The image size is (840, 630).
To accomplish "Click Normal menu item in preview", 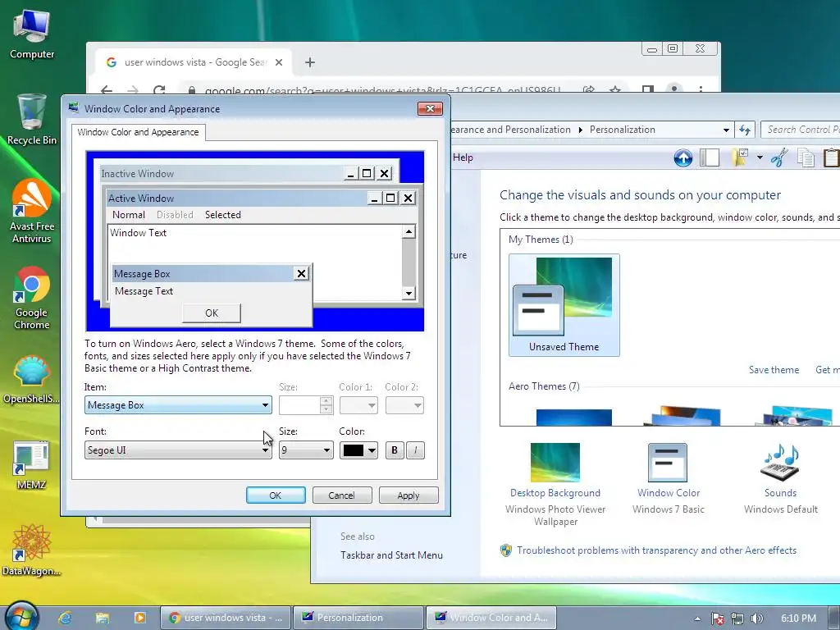I will (129, 215).
